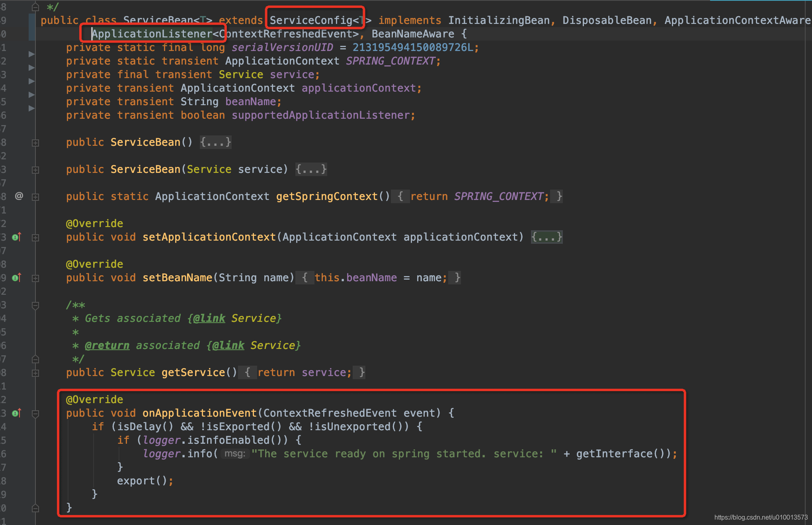Click @Override annotation above onApplicationEvent

(95, 400)
